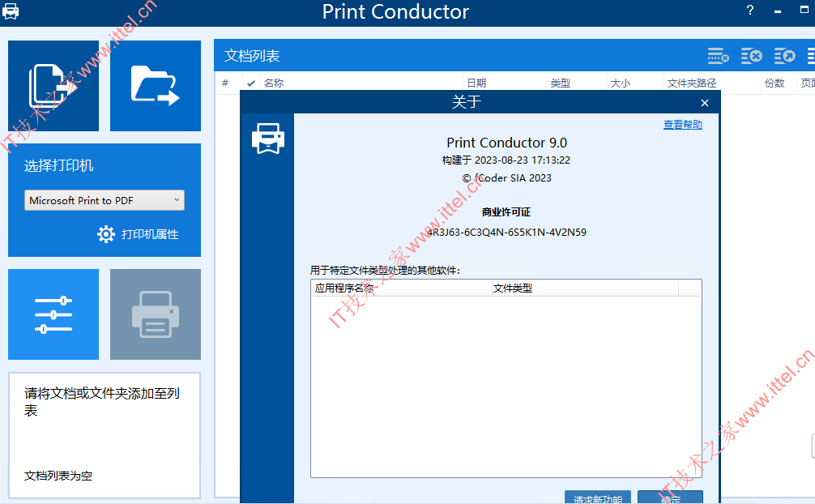Click the 请求新功能 button
Screen dimensions: 815x504
pos(598,498)
